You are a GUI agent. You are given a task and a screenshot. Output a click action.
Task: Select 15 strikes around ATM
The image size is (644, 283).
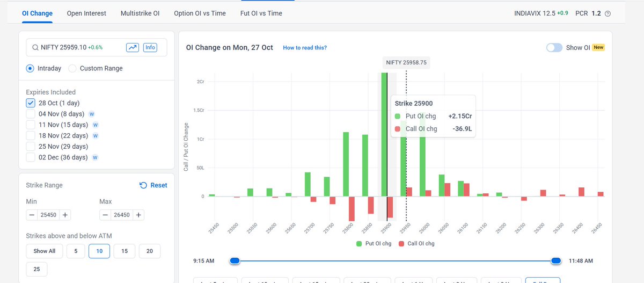pos(125,251)
